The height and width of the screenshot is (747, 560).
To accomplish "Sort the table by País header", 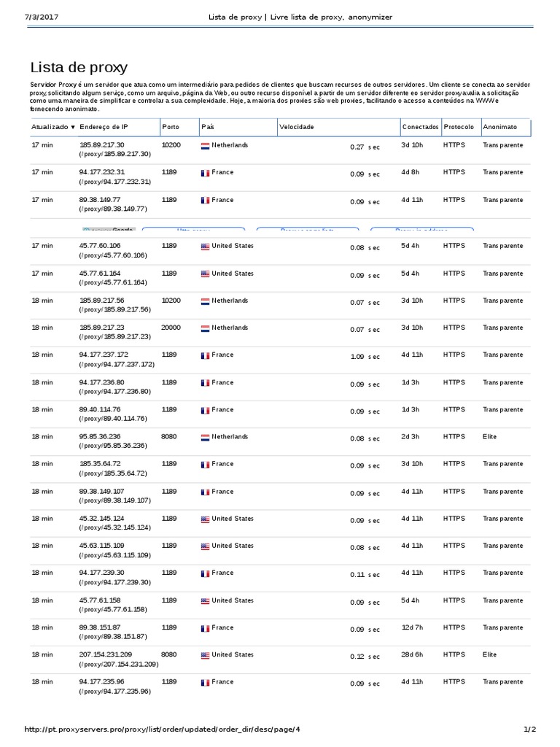I will coord(208,127).
